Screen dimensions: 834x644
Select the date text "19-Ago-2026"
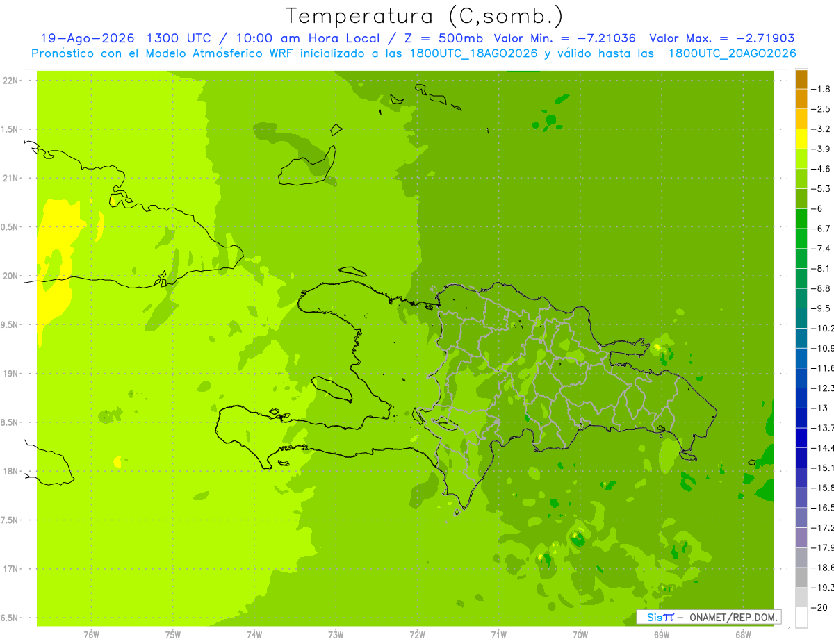click(87, 38)
